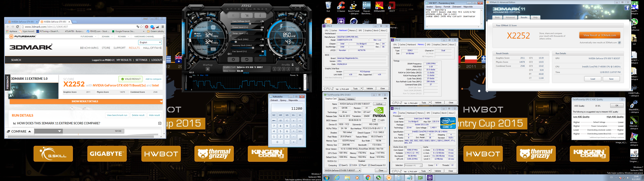The height and width of the screenshot is (181, 644).
Task: Switch to the Basic tab in 3DMark 11
Action: [x=497, y=17]
